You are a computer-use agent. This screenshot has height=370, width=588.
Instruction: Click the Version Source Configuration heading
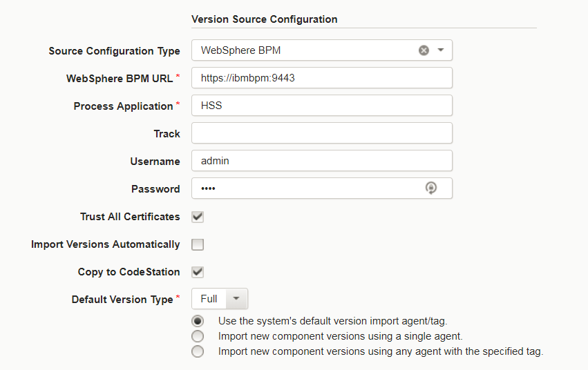tap(264, 19)
